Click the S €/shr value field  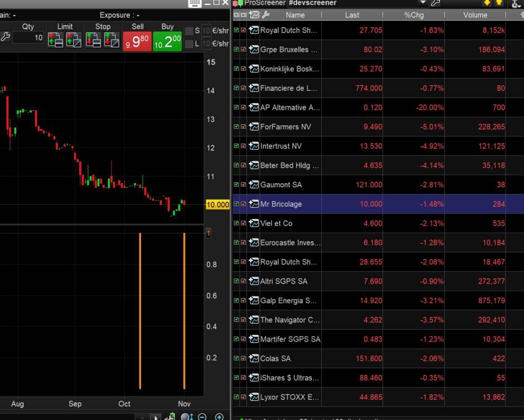(206, 31)
